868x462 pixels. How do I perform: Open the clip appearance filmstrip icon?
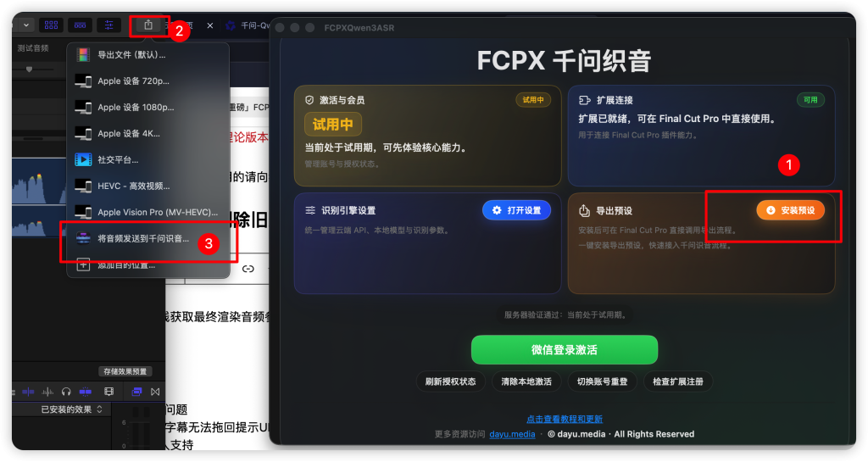point(109,392)
